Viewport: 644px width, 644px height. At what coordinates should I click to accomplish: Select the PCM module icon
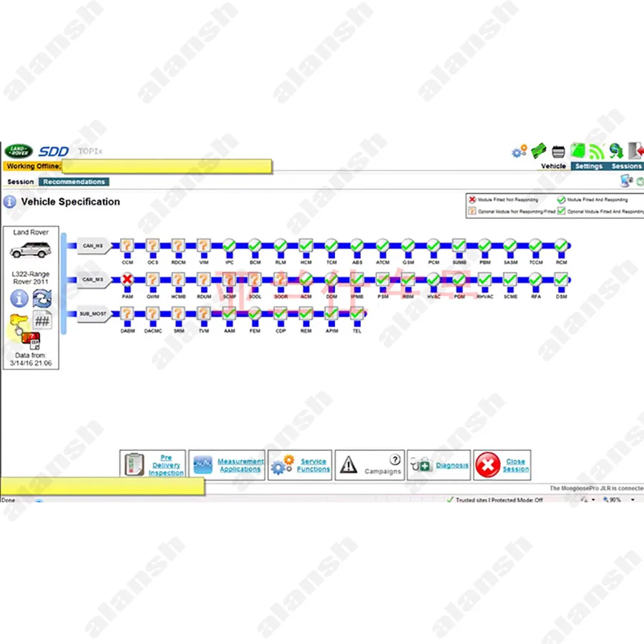[x=434, y=245]
